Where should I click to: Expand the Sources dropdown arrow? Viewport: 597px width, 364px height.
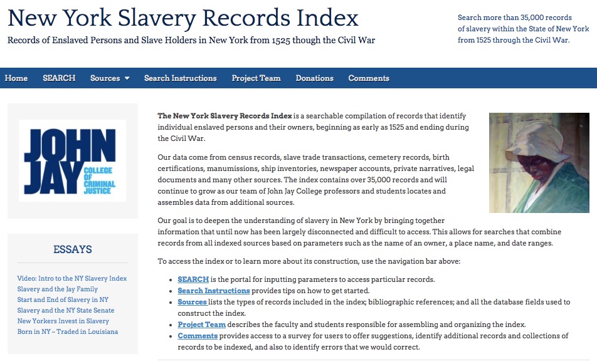pos(127,78)
